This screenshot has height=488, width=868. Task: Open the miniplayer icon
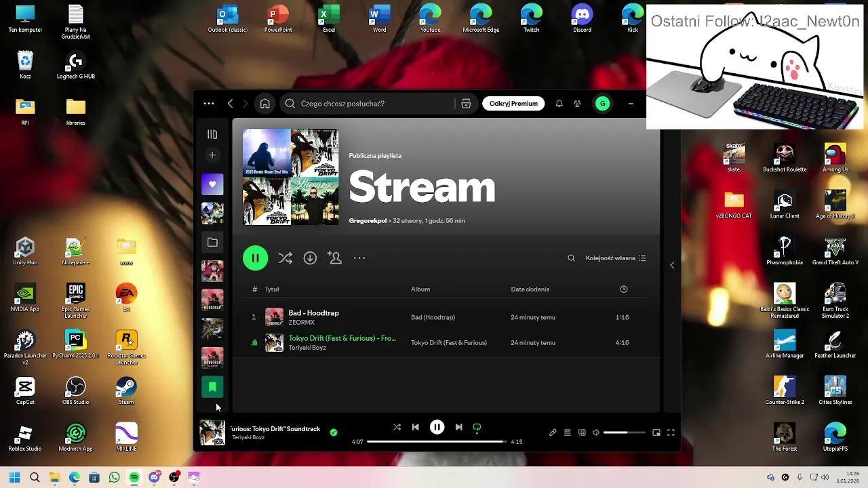(x=656, y=432)
